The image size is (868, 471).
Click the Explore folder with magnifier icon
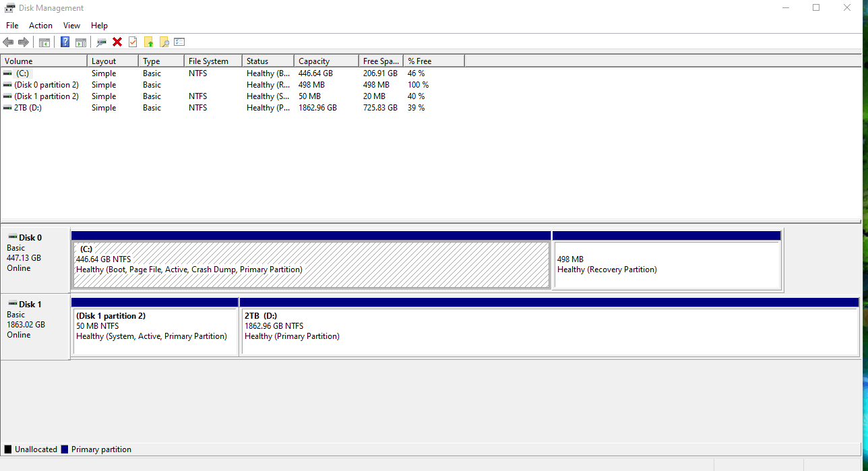point(164,42)
